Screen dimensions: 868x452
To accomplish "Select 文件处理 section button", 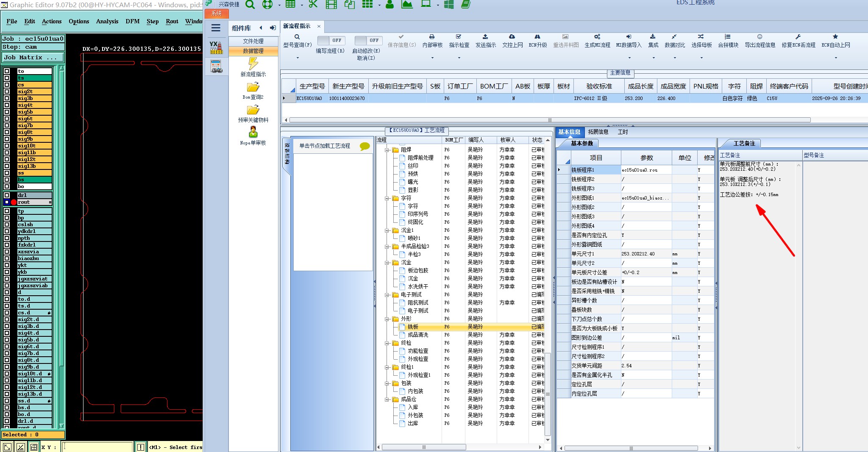I will click(253, 41).
